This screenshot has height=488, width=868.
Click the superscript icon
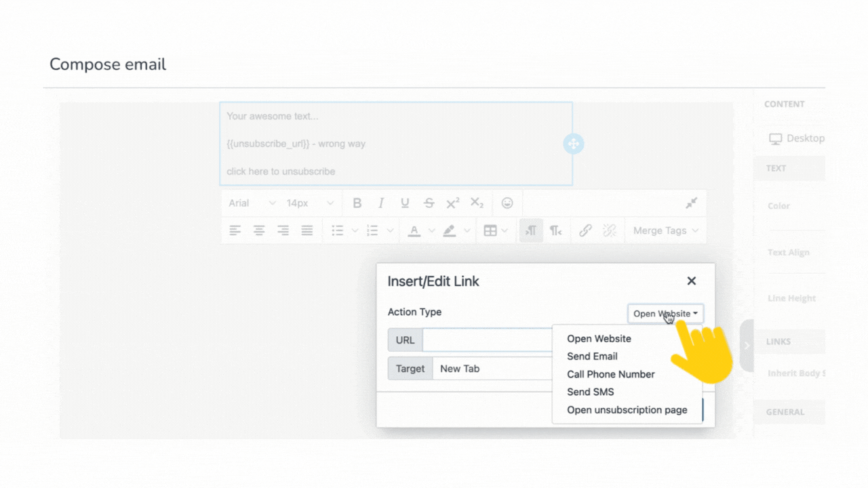(452, 203)
